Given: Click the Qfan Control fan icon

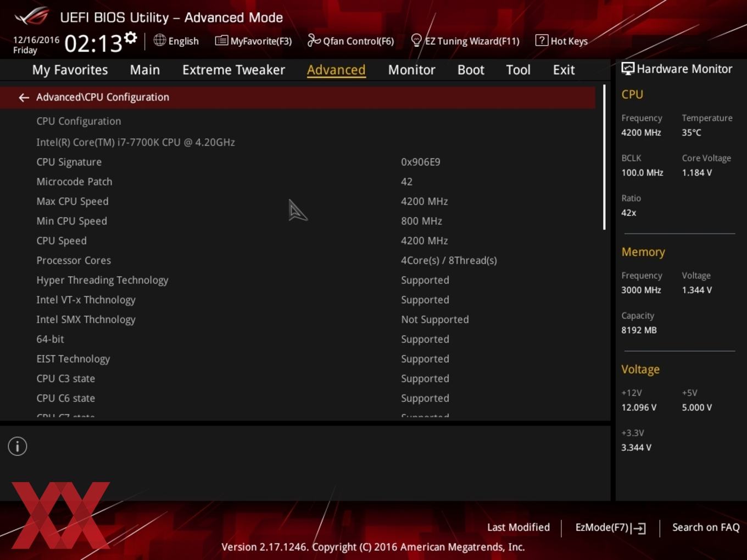Looking at the screenshot, I should point(314,40).
